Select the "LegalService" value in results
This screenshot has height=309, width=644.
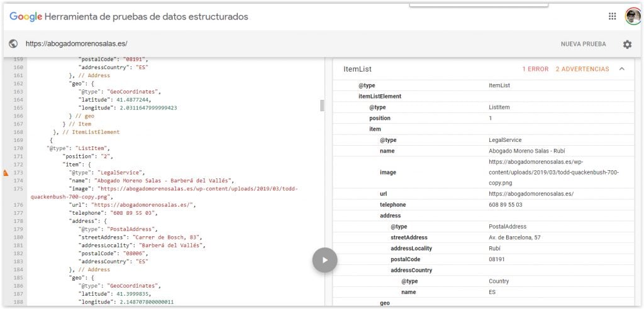coord(505,140)
